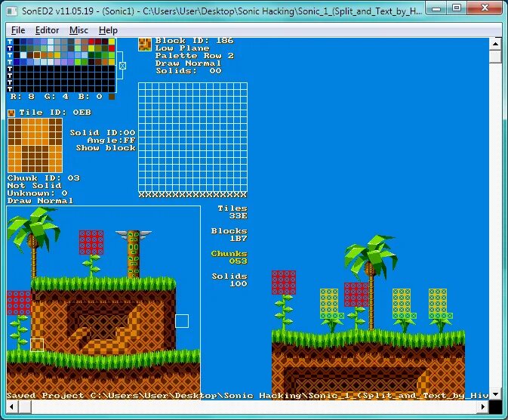Click the T marker of the eighth palette row
508x420 pixels.
(10, 89)
